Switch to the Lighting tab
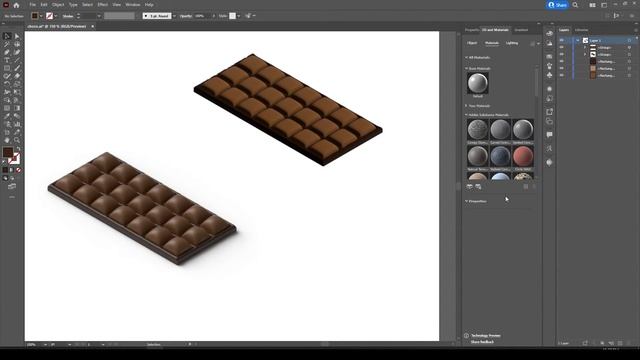The width and height of the screenshot is (640, 360). pos(512,43)
